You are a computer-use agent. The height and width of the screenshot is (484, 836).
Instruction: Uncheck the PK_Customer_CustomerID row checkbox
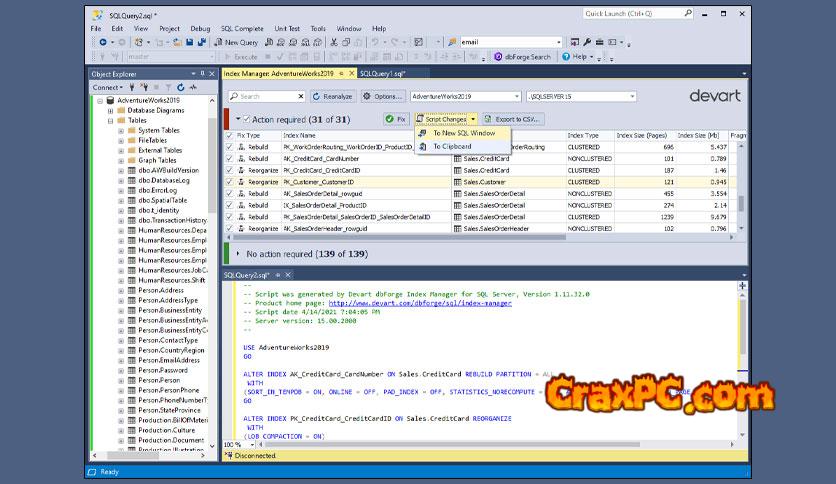tap(229, 183)
